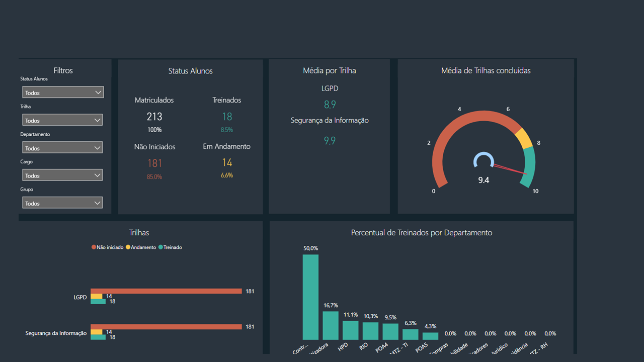
Task: Open the Grupo filter dropdown
Action: 62,203
